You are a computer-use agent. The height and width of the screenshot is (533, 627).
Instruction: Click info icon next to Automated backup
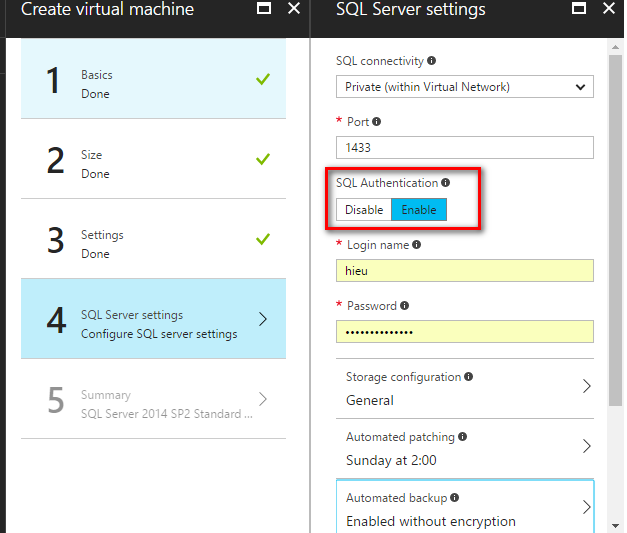point(455,497)
